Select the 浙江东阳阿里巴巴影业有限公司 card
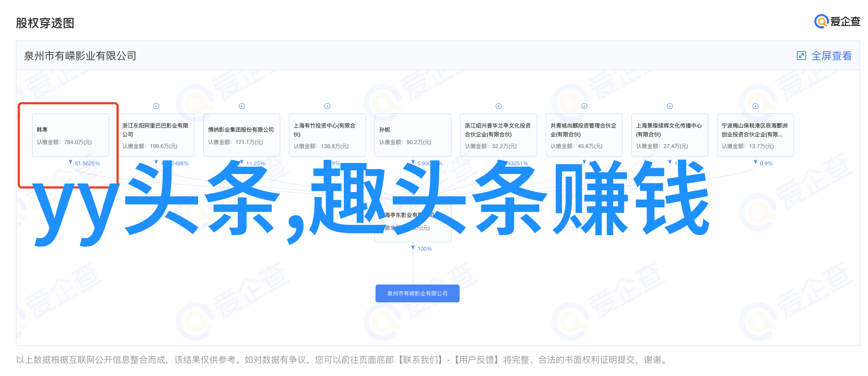Image resolution: width=868 pixels, height=376 pixels. (x=156, y=135)
